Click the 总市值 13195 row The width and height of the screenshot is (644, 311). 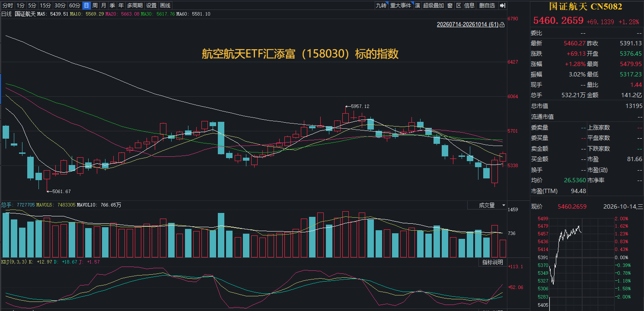coord(587,106)
